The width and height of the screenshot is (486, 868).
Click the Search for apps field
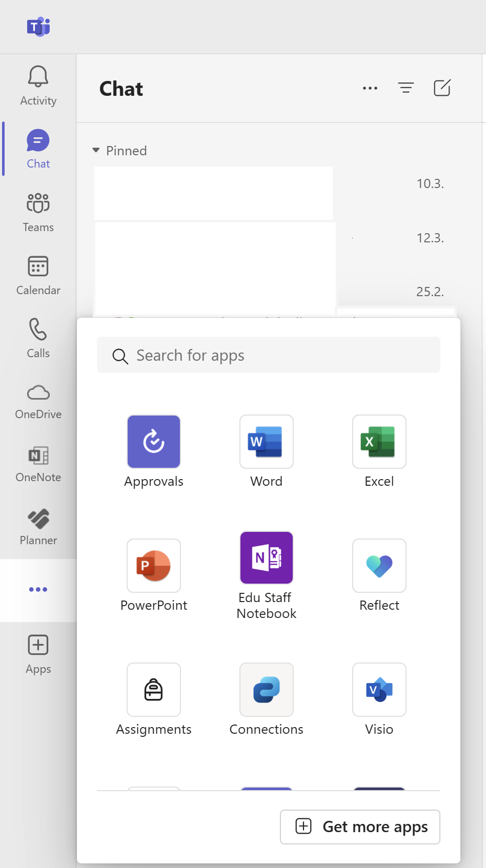(269, 355)
